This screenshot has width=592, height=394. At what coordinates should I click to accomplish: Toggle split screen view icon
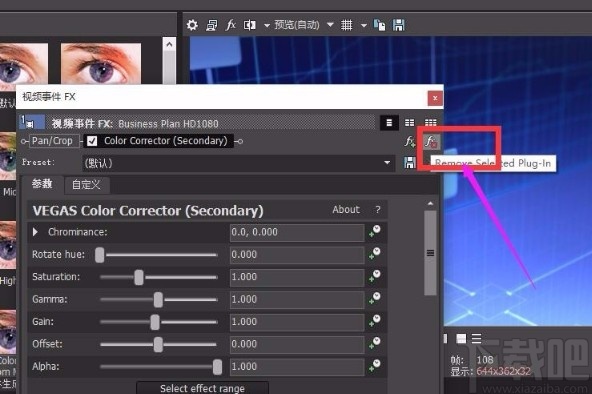[250, 25]
